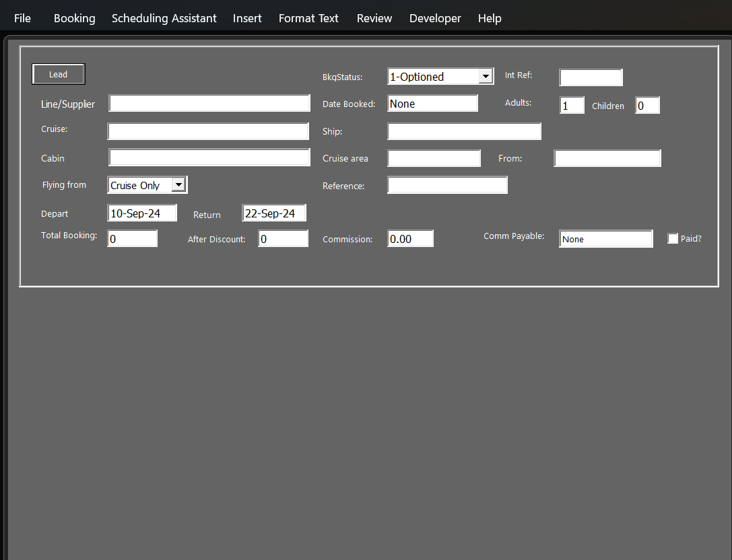Open the Review menu
The image size is (732, 560).
pos(374,18)
